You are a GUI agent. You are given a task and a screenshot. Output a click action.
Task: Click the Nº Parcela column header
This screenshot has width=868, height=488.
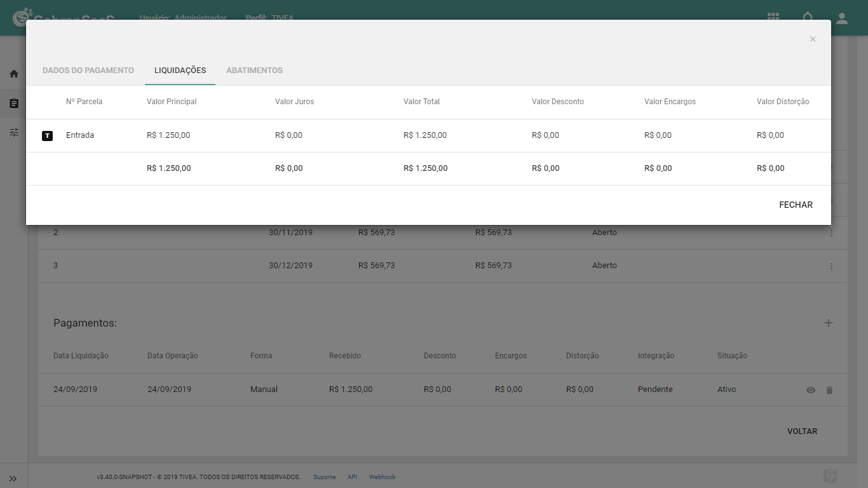(84, 102)
